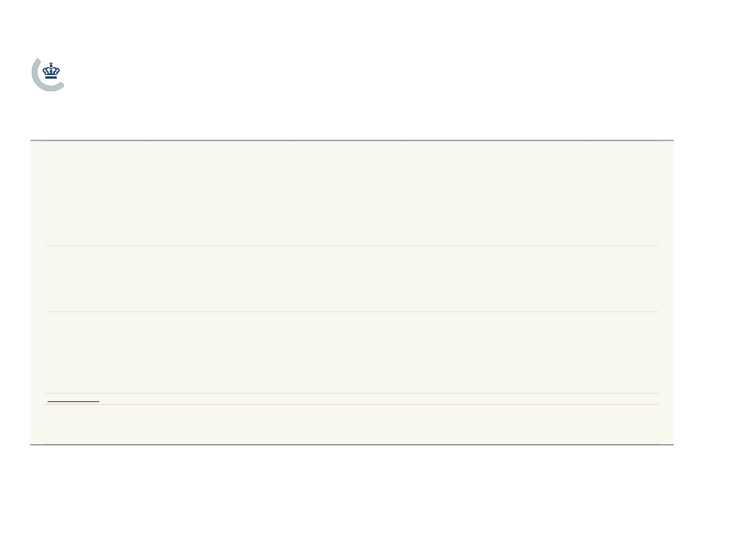The width and height of the screenshot is (756, 535).
Task: Click the royal crown logo
Action: click(x=51, y=71)
